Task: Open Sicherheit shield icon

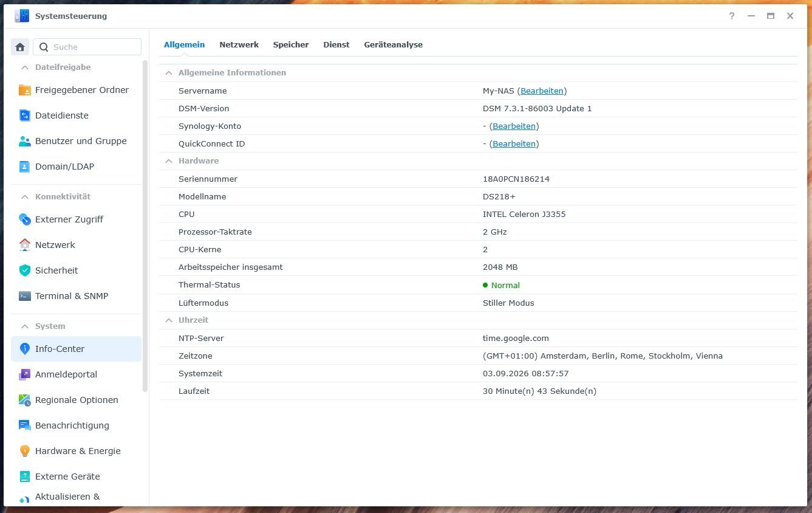Action: coord(25,270)
